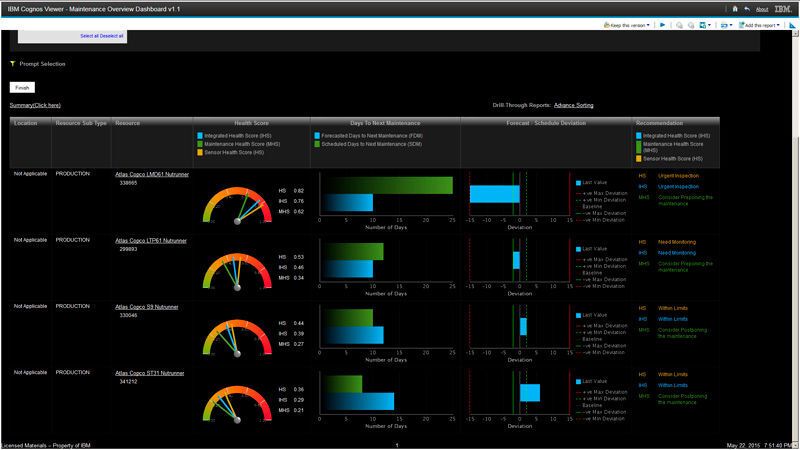Open the view format dropdown arrow

click(731, 25)
